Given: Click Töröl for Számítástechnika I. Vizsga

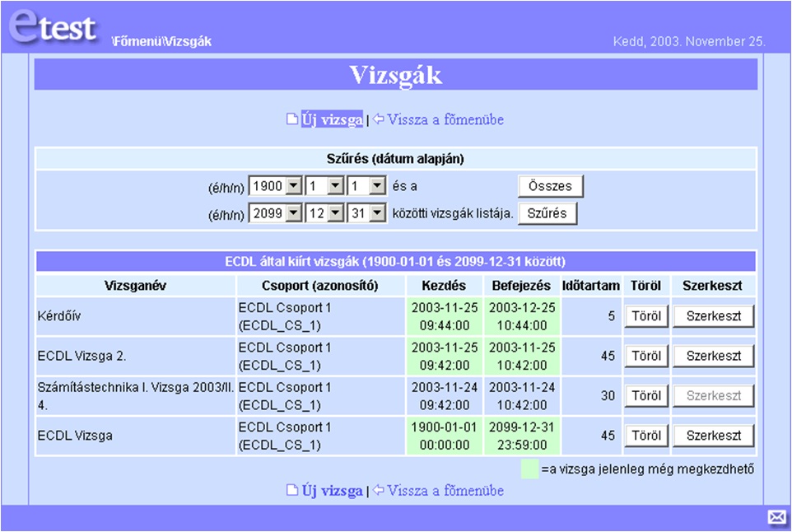Looking at the screenshot, I should (646, 395).
